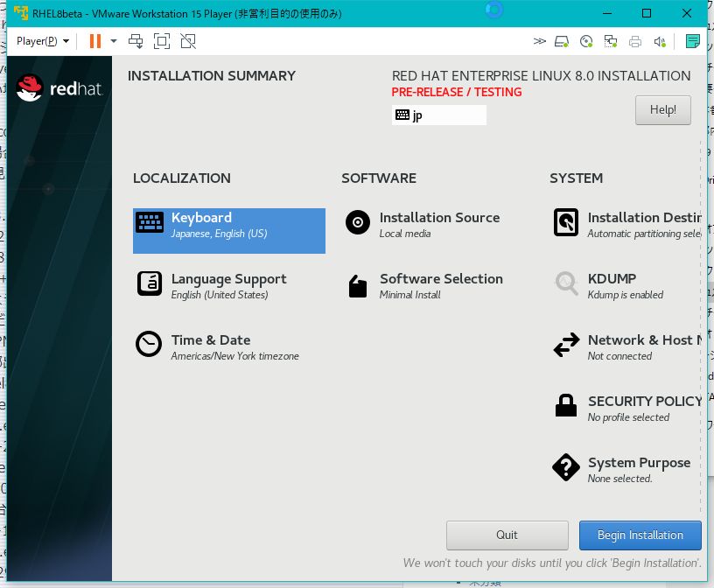Open the power options dropdown arrow

pyautogui.click(x=114, y=41)
